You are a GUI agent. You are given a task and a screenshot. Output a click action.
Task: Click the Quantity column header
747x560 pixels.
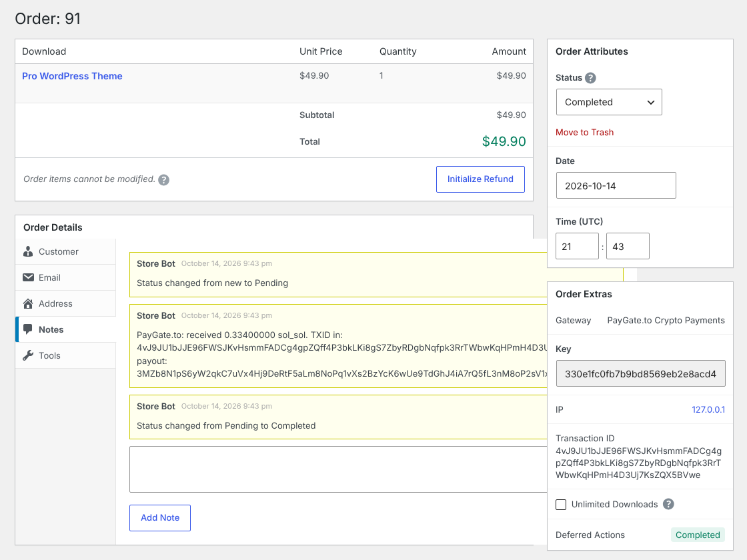point(398,51)
